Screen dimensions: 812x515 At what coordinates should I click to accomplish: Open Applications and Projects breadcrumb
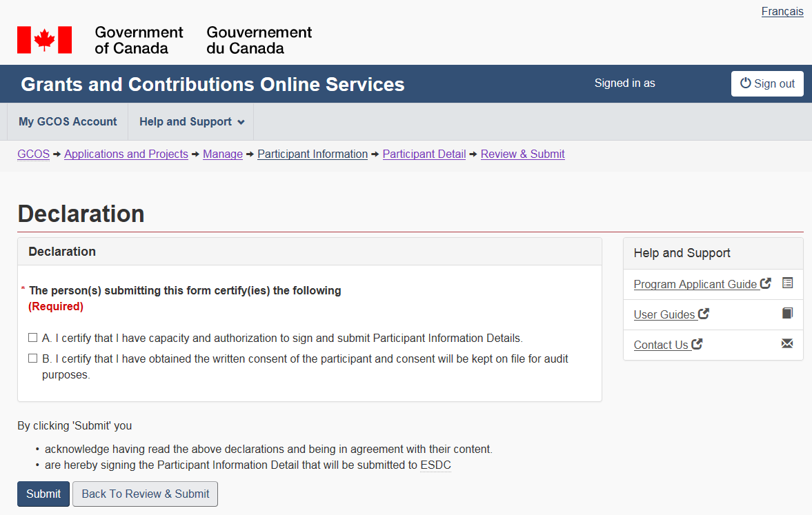126,154
